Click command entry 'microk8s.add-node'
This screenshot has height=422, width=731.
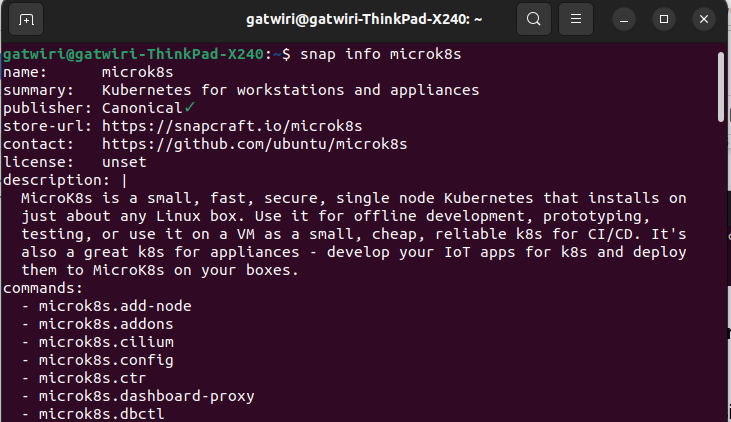click(115, 306)
